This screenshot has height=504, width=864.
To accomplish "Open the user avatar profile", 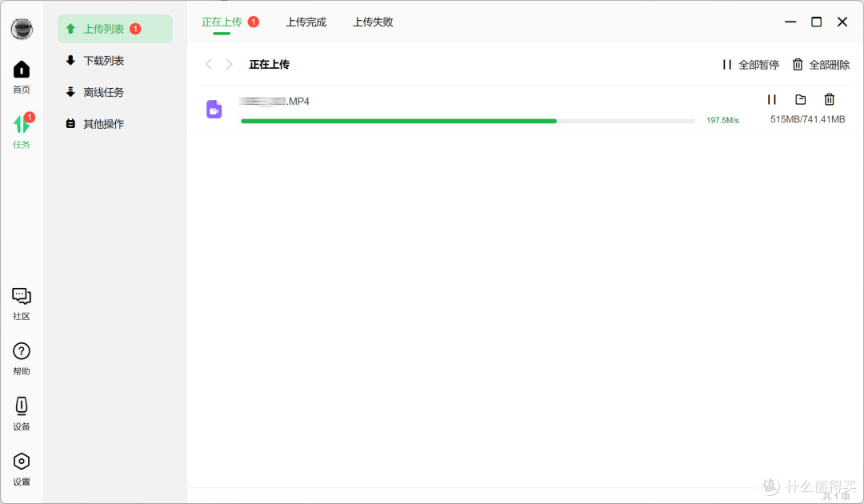I will point(22,29).
